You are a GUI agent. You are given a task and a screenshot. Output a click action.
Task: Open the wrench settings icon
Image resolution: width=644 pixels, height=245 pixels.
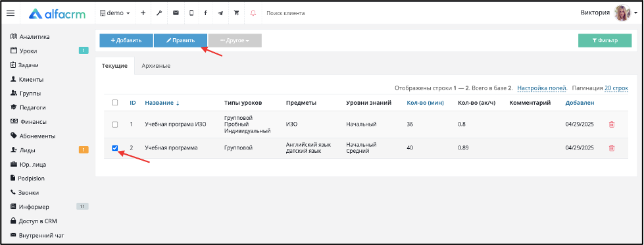point(159,13)
